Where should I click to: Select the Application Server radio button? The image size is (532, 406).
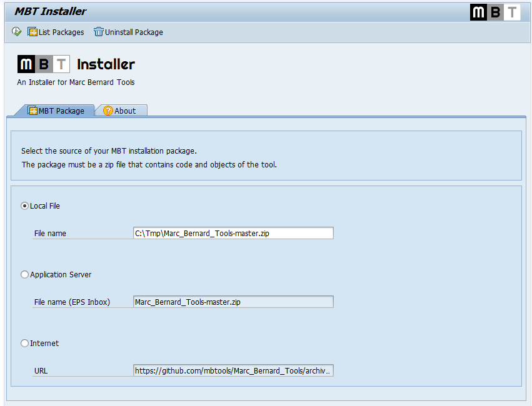(24, 274)
